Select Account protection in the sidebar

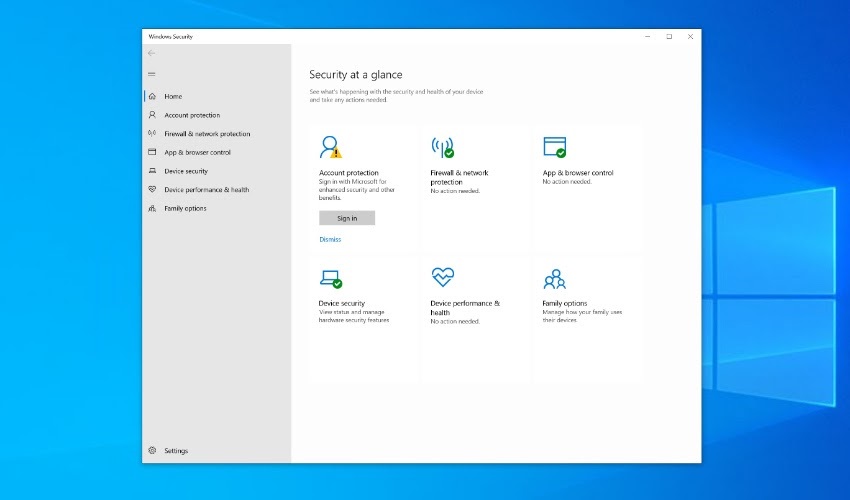click(x=191, y=115)
